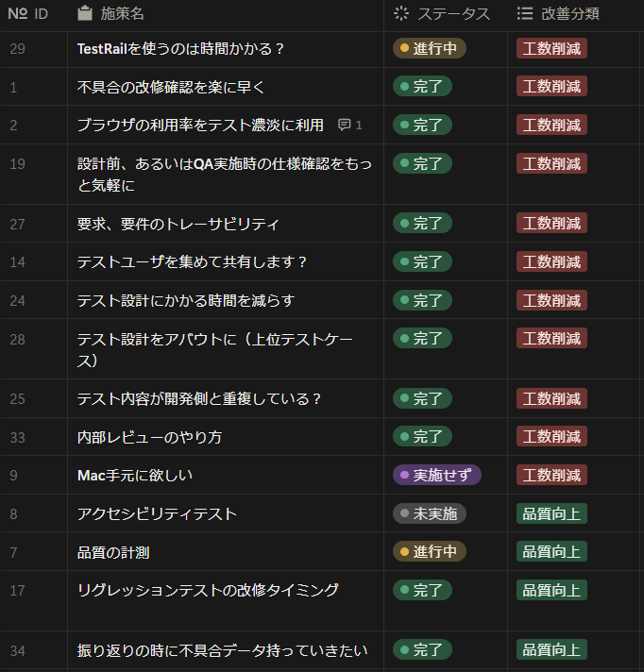This screenshot has height=672, width=644.
Task: Click the 進行中 status tag on the TestRail row
Action: (x=430, y=48)
